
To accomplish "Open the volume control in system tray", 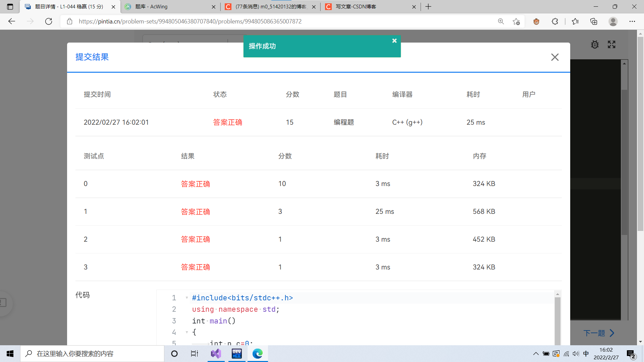I will pyautogui.click(x=576, y=354).
